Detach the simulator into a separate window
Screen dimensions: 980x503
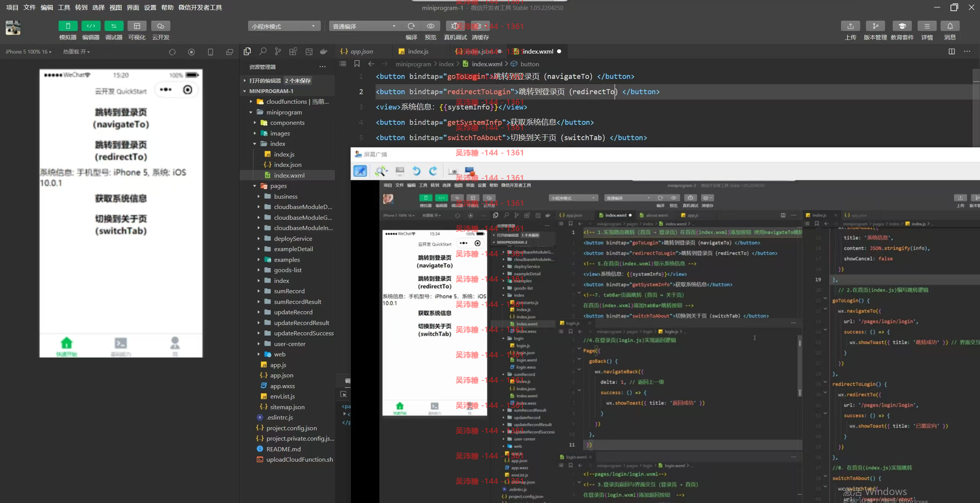[x=229, y=52]
